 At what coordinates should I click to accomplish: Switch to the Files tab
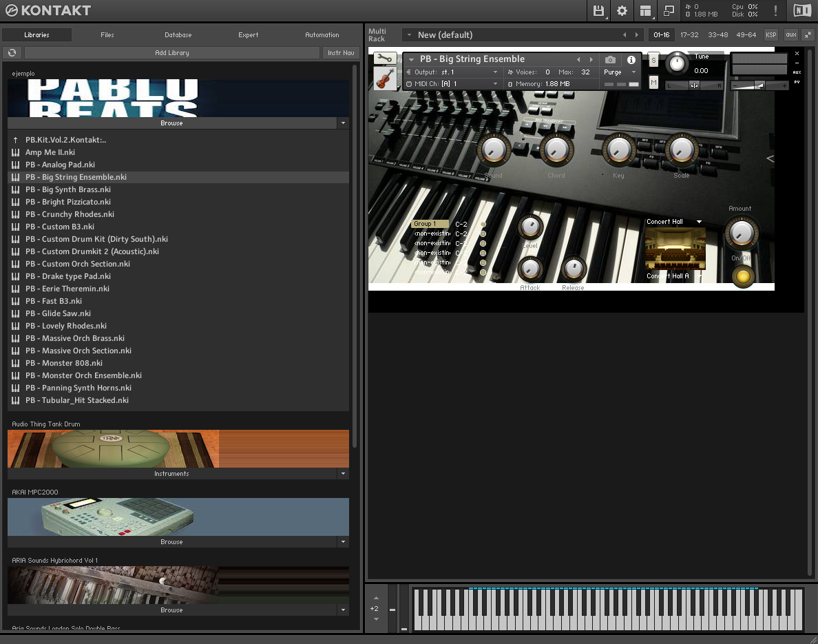107,35
